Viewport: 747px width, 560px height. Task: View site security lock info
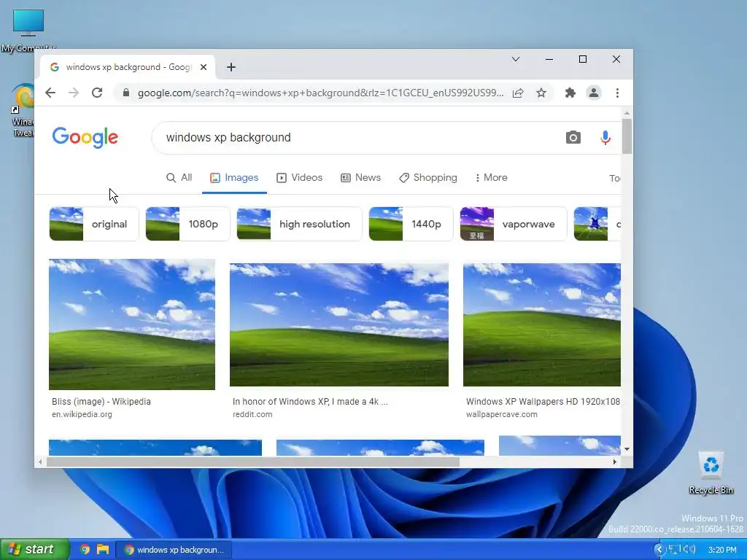tap(125, 93)
